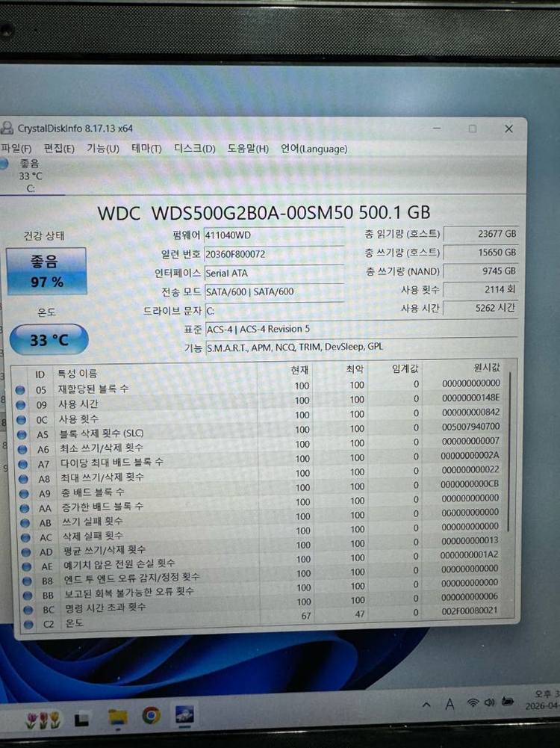Click status circle icon for row BC
Image resolution: width=560 pixels, height=748 pixels.
[x=28, y=610]
